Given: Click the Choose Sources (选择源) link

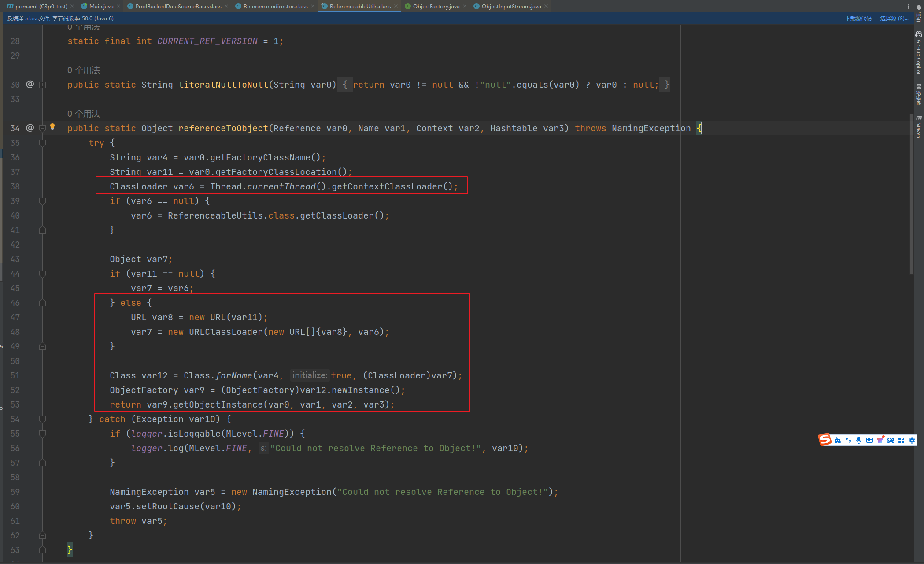Looking at the screenshot, I should pyautogui.click(x=894, y=18).
